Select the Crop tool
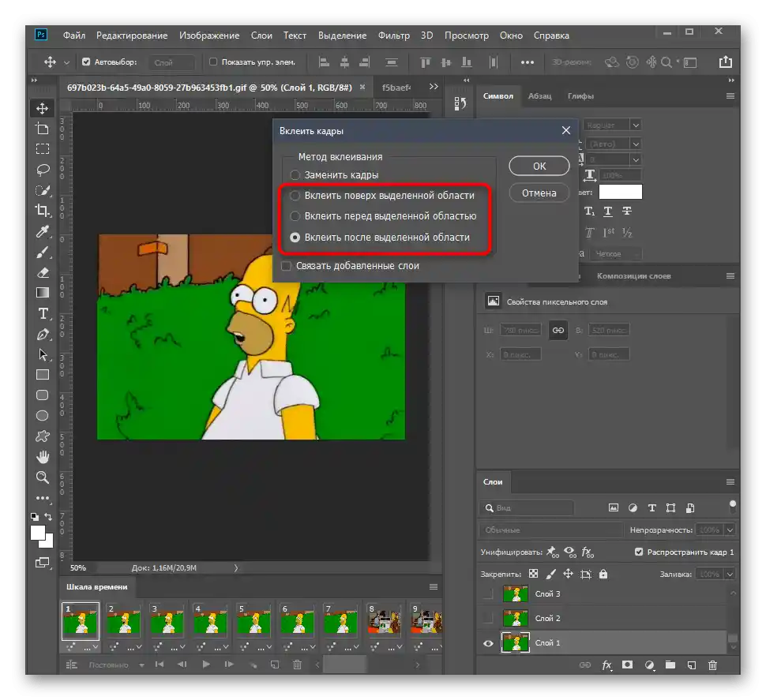The height and width of the screenshot is (700, 766). [x=43, y=211]
